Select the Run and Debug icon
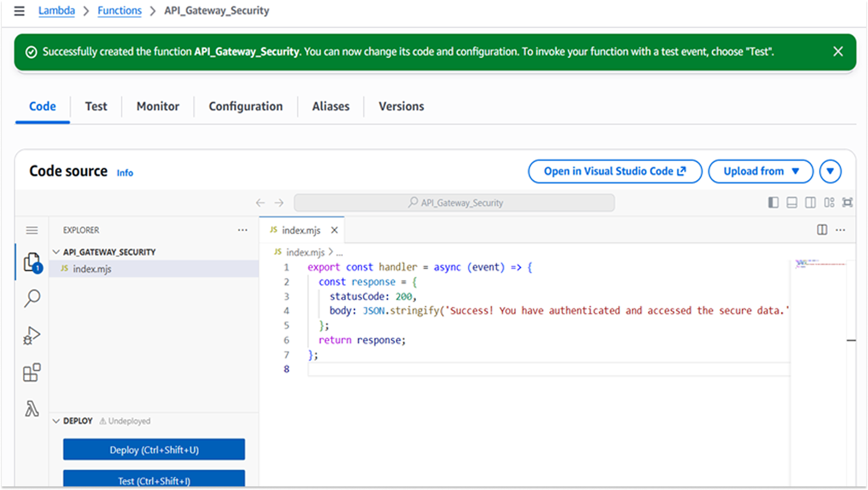 (32, 335)
